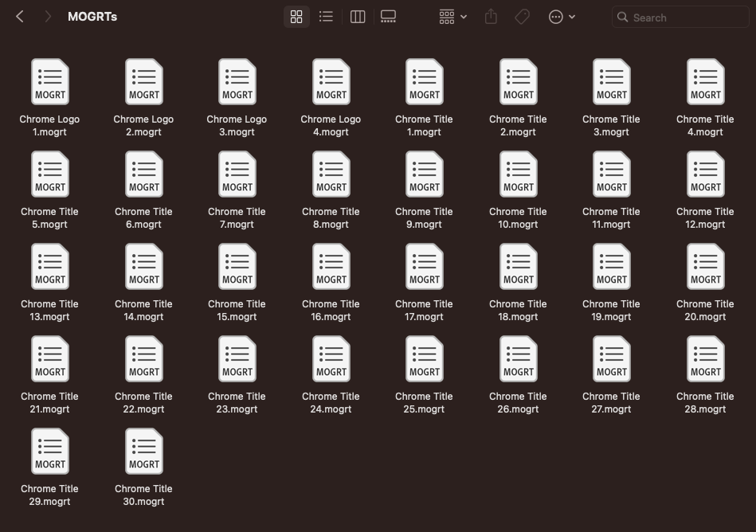The image size is (756, 532).
Task: Click the Chrome Title 30.mogrt file
Action: 144,452
